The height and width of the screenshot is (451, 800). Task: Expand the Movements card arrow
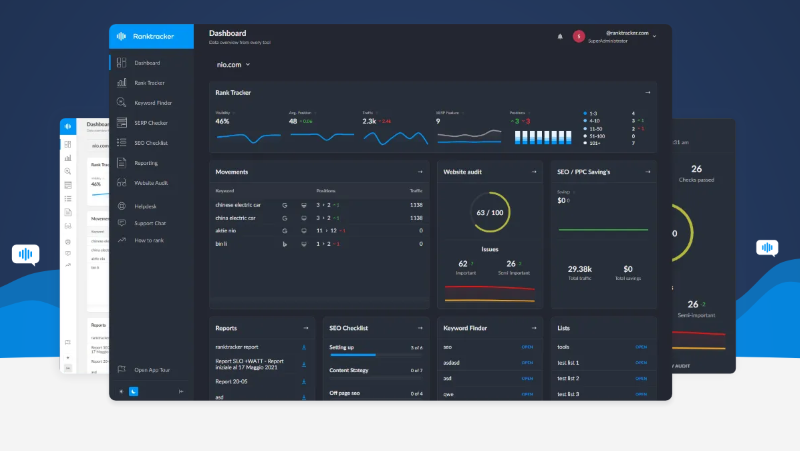tap(420, 172)
